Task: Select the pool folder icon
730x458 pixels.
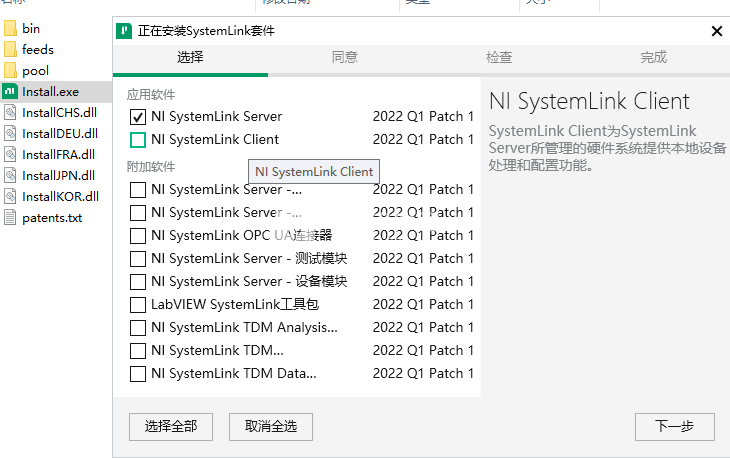Action: point(10,71)
